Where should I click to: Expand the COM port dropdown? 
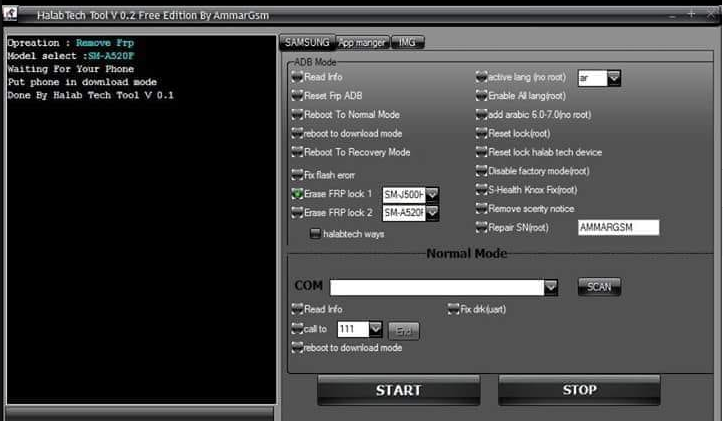pyautogui.click(x=551, y=287)
